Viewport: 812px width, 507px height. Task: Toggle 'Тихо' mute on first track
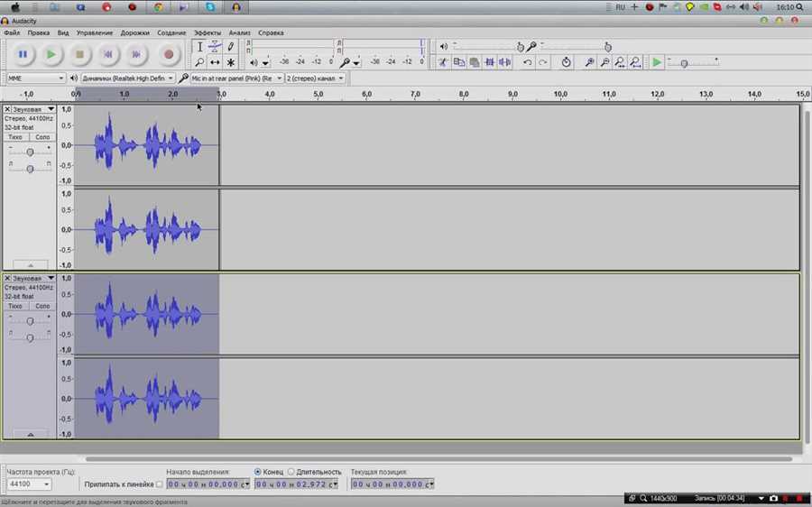click(16, 137)
